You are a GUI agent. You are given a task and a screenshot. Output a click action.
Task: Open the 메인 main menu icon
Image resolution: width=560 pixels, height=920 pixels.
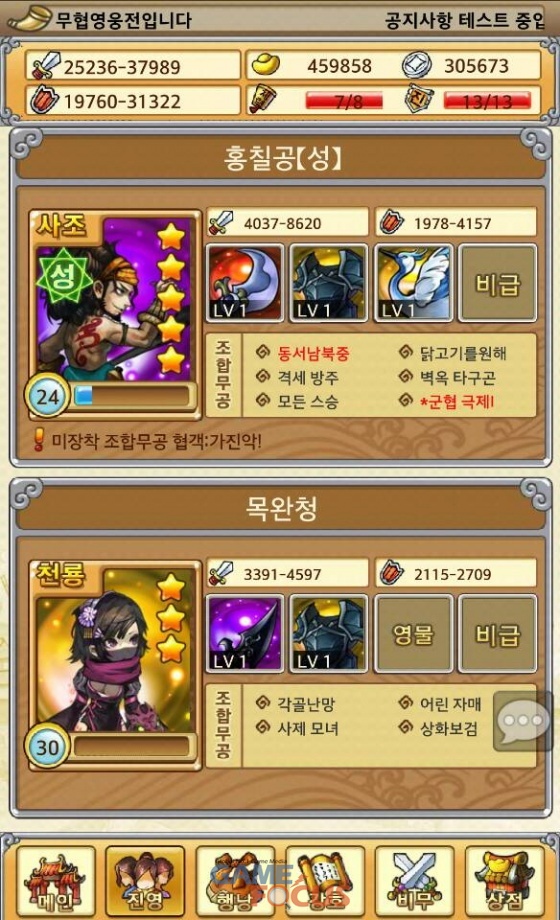pyautogui.click(x=55, y=880)
